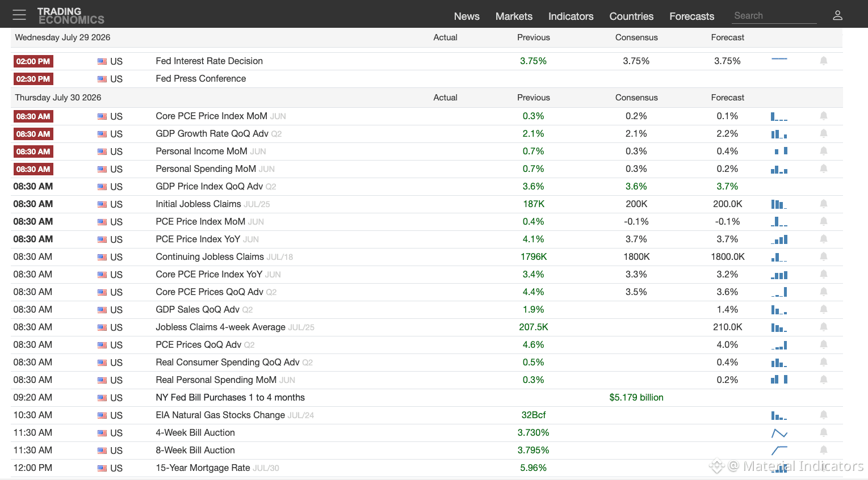The width and height of the screenshot is (868, 480).
Task: Click the user account profile icon
Action: 837,15
